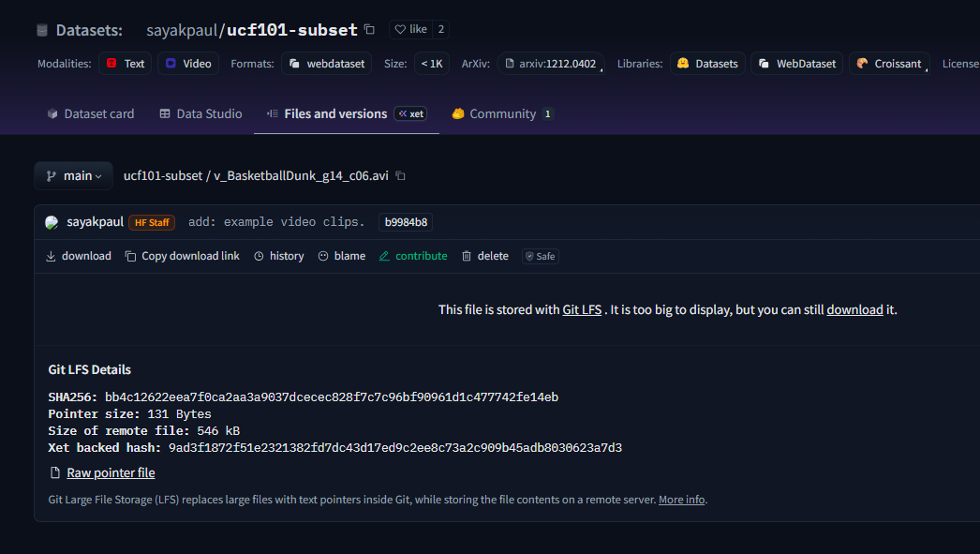Go to the ucf101-subset folder breadcrumb
980x554 pixels.
click(163, 175)
